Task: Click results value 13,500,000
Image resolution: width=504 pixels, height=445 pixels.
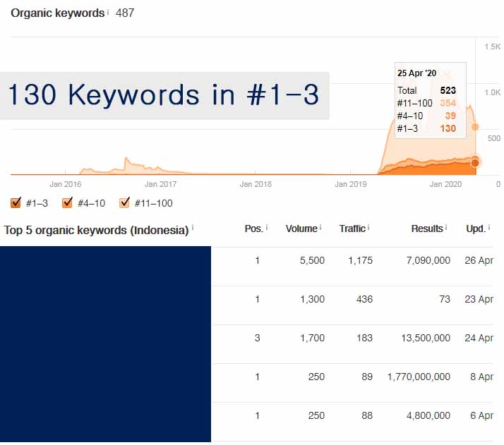Action: pyautogui.click(x=426, y=338)
